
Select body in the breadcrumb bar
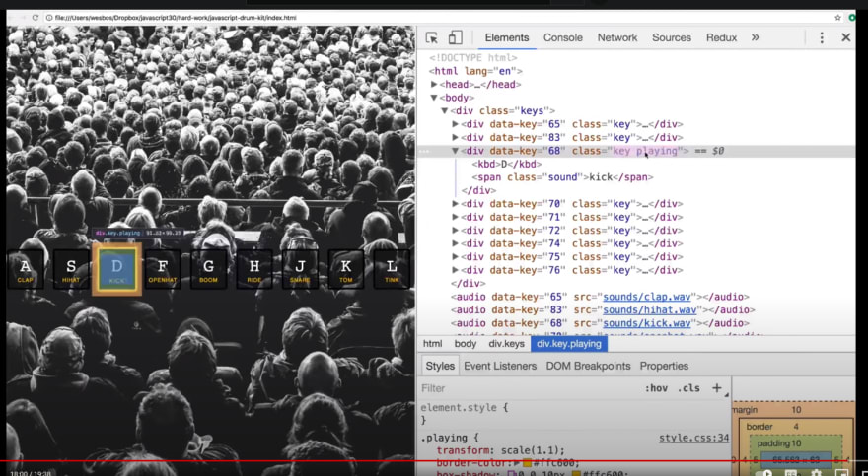coord(466,344)
